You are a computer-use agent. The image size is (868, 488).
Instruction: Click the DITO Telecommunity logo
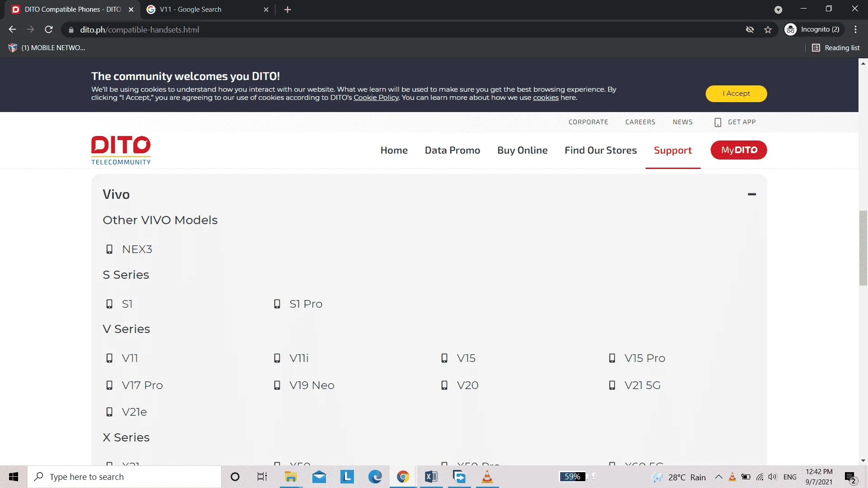pyautogui.click(x=121, y=150)
